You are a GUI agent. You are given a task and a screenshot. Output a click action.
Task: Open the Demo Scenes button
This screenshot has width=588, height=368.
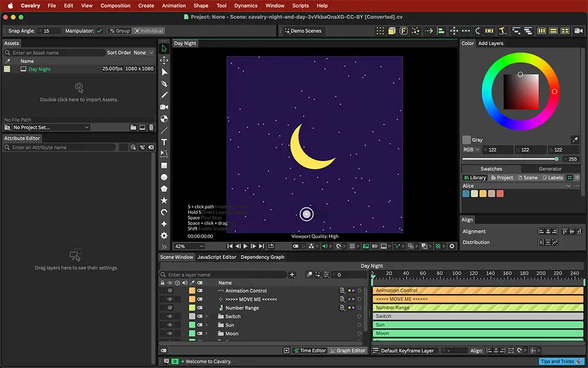point(303,31)
